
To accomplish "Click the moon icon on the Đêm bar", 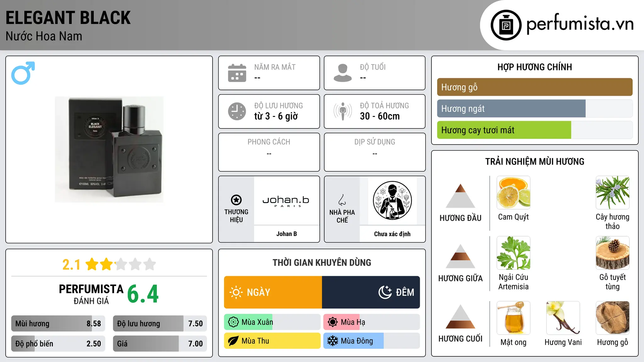I will pos(385,292).
